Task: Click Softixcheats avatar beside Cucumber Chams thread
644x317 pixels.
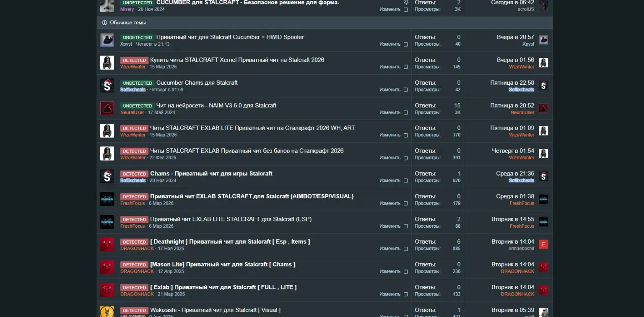Action: (x=107, y=86)
